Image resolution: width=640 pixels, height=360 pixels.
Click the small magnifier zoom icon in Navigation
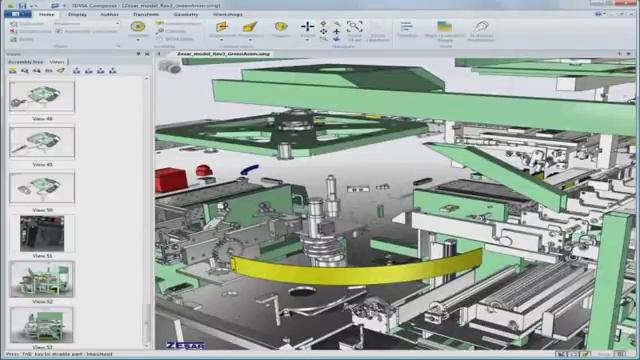(337, 24)
